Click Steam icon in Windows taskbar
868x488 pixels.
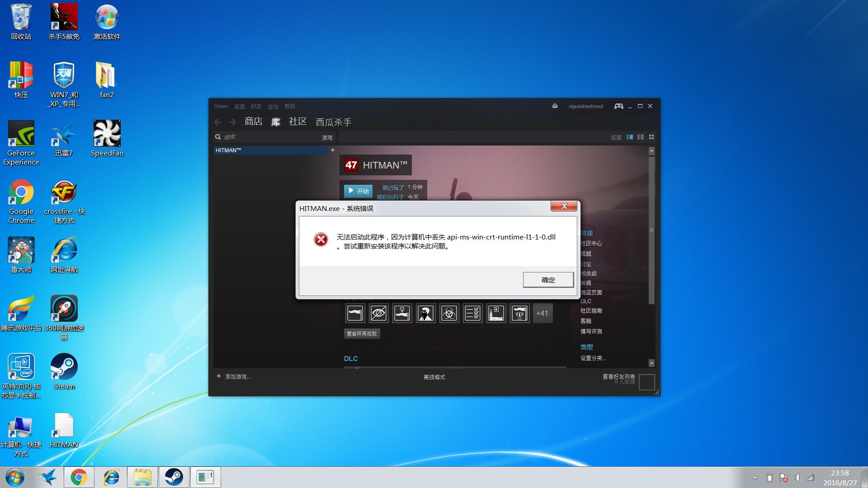click(174, 477)
